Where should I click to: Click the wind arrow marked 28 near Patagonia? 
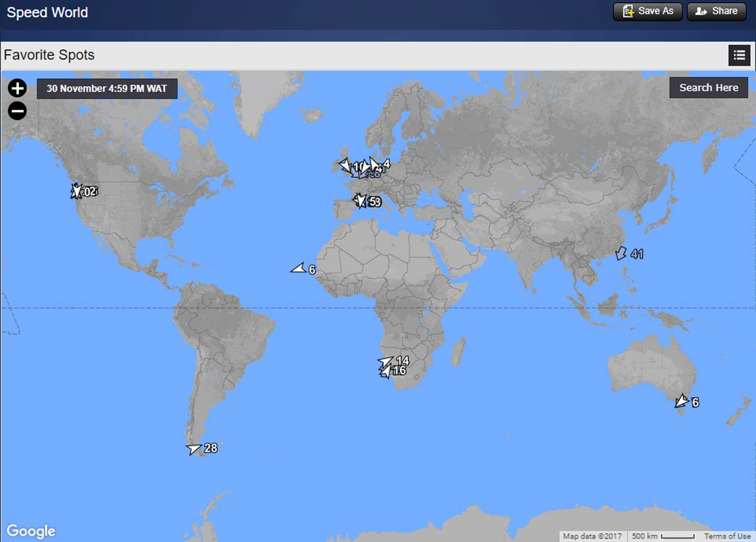coord(194,449)
